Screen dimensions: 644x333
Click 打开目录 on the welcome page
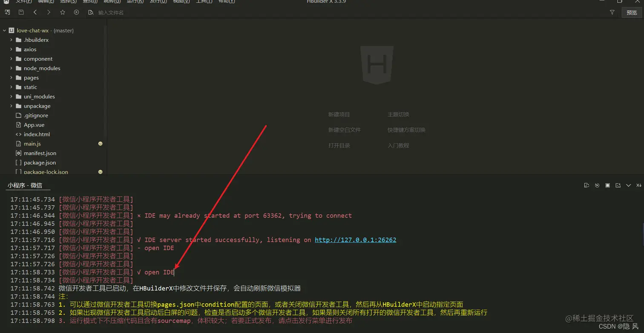(x=339, y=145)
